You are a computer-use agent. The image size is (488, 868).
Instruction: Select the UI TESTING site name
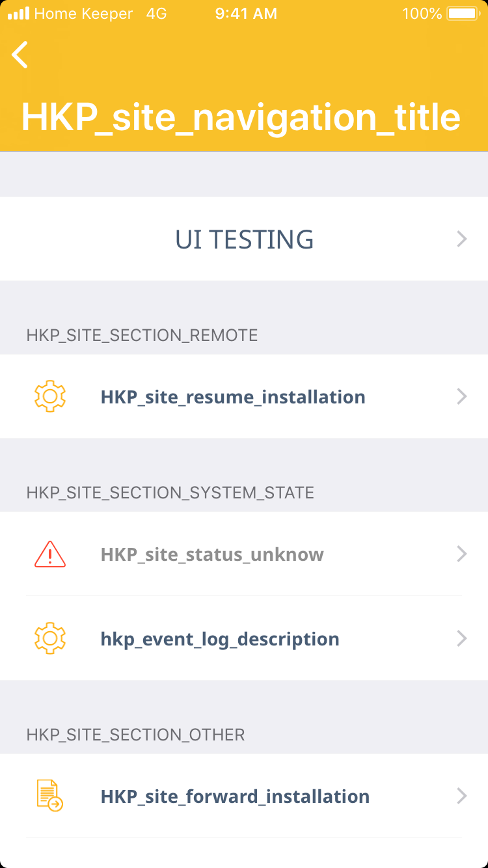coord(245,239)
